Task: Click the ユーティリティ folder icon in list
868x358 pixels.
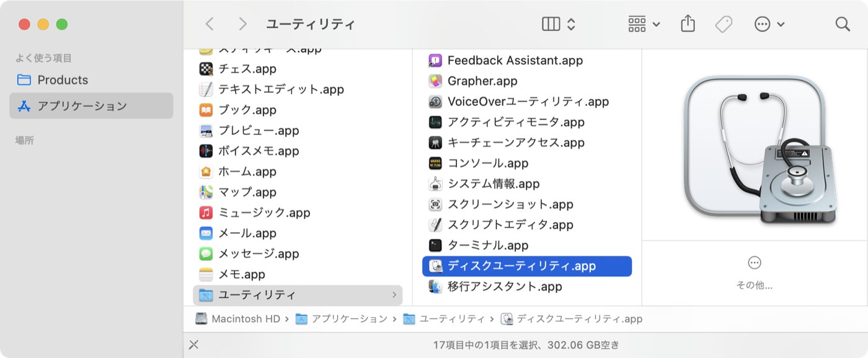Action: coord(206,295)
